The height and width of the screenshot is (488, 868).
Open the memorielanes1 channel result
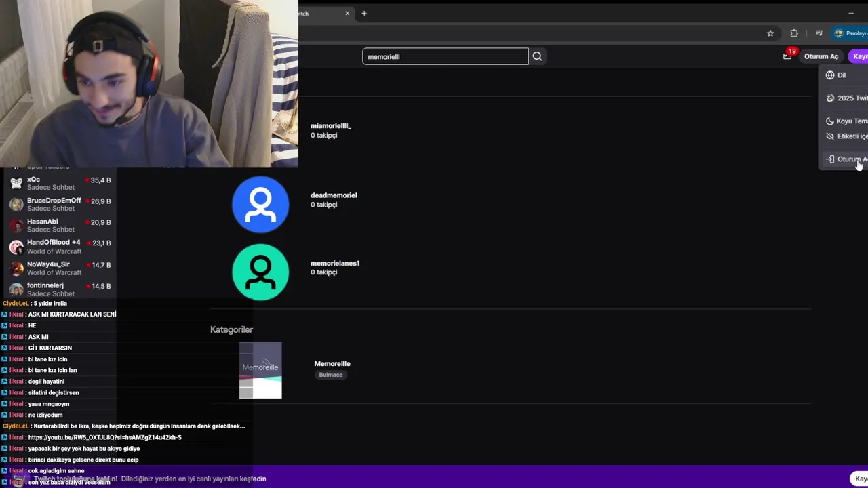(x=335, y=263)
